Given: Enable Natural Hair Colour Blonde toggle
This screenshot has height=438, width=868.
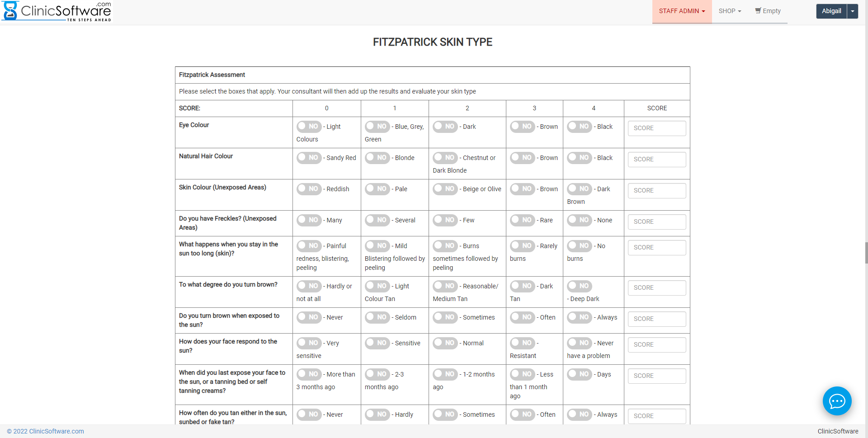Looking at the screenshot, I should pos(377,158).
